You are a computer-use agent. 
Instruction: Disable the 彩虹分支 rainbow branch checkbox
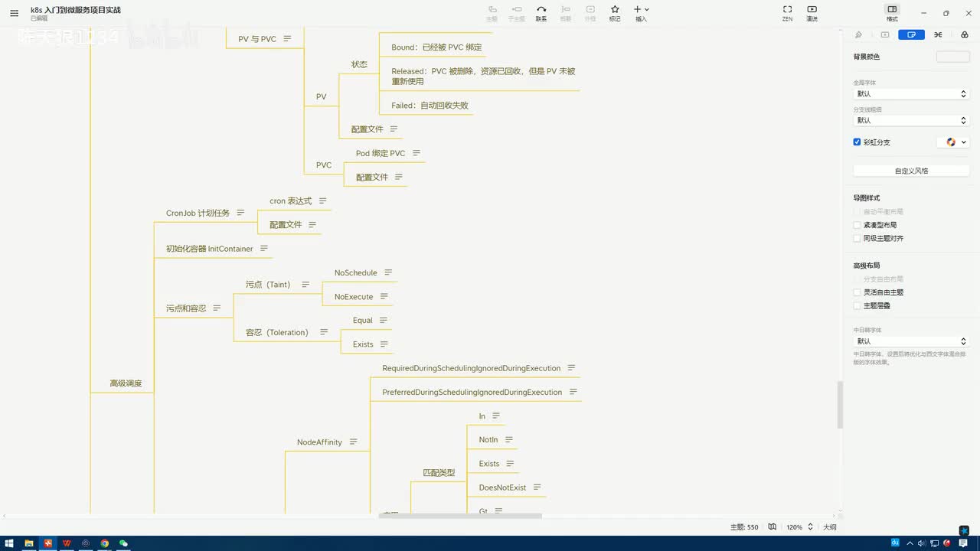click(857, 142)
